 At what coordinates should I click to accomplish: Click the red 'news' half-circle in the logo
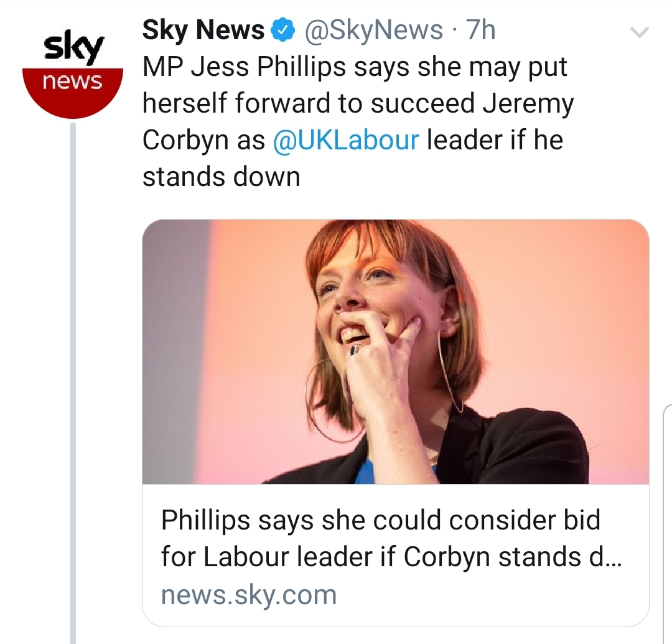point(73,87)
